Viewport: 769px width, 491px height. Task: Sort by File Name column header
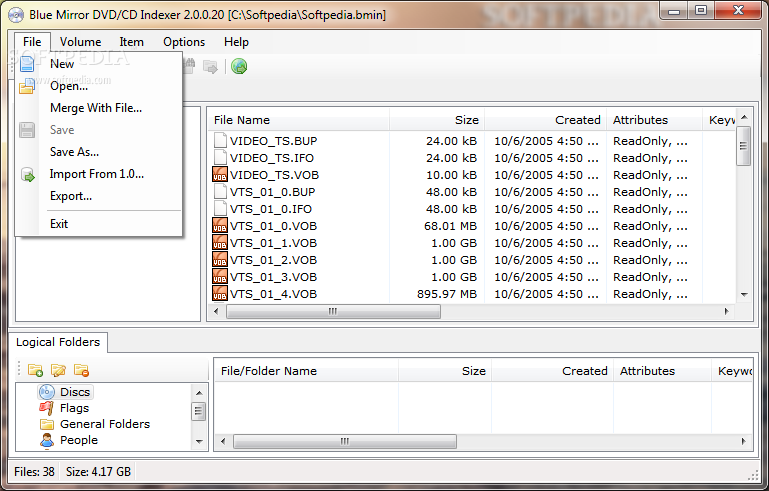pos(299,120)
